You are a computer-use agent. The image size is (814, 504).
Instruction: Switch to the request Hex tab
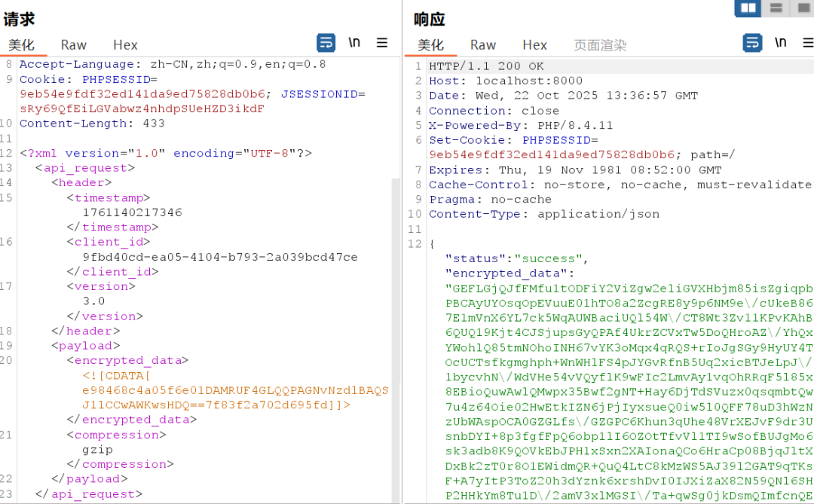(125, 45)
